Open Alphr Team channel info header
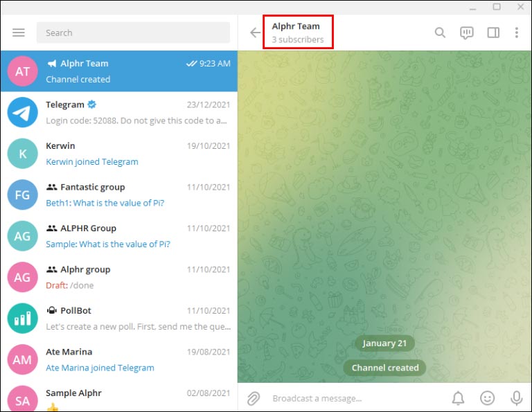This screenshot has width=532, height=412. tap(298, 33)
